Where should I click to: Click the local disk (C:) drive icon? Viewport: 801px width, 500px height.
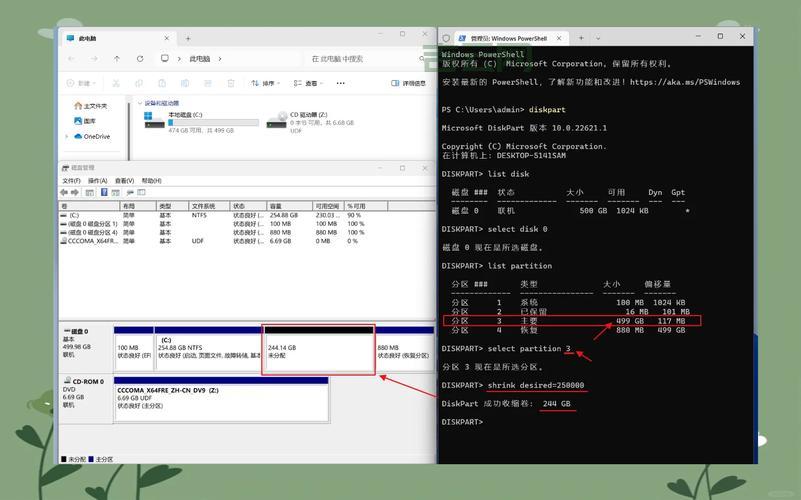pyautogui.click(x=154, y=120)
